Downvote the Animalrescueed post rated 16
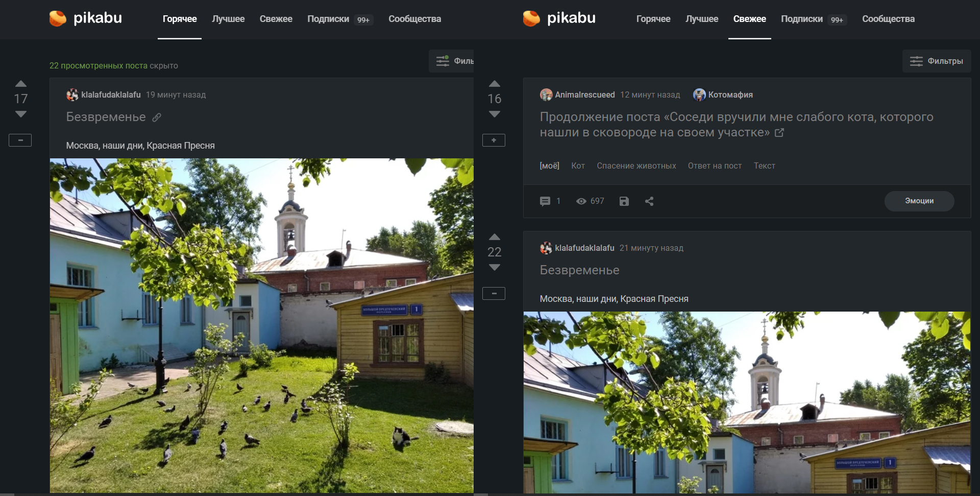Viewport: 980px width, 496px height. tap(494, 114)
